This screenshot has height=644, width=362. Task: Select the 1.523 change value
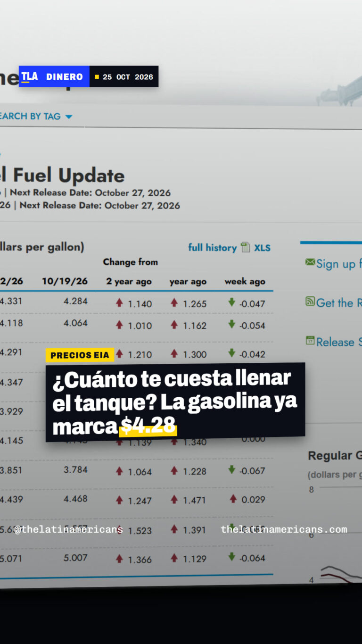140,530
